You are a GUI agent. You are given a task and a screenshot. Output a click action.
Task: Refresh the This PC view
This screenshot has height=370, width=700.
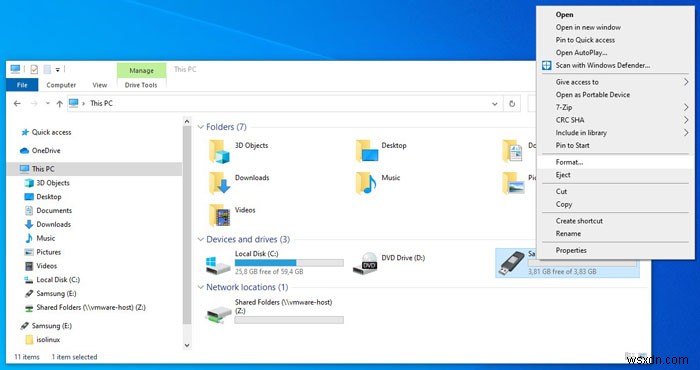pos(512,104)
